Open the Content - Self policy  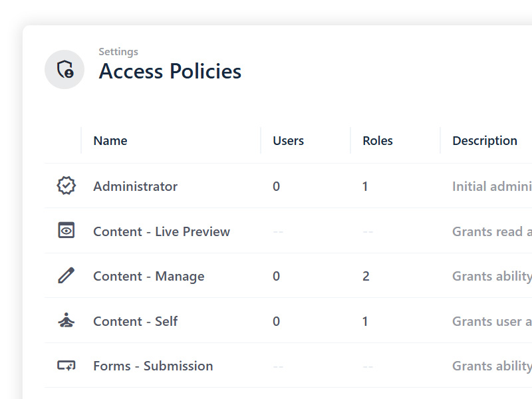coord(136,321)
